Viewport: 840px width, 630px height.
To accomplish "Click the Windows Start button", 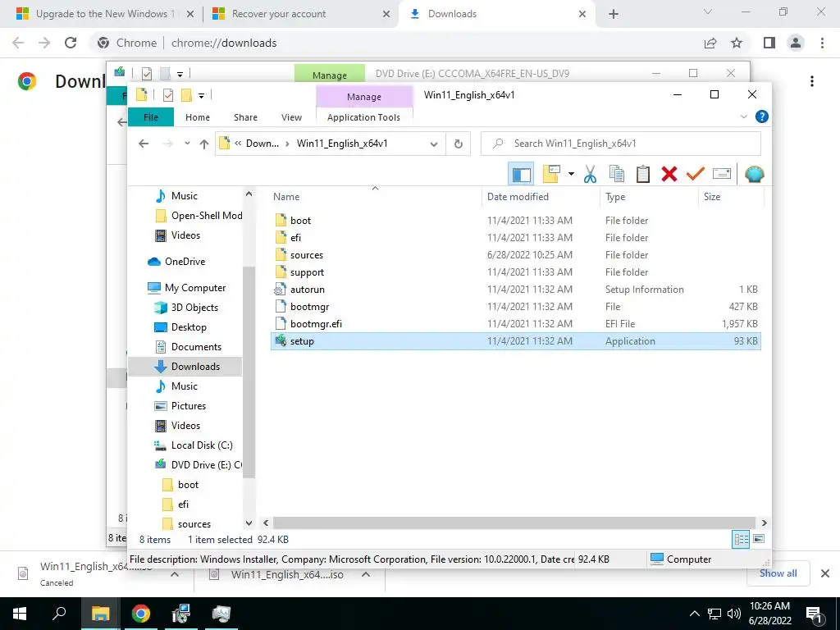I will pos(20,614).
